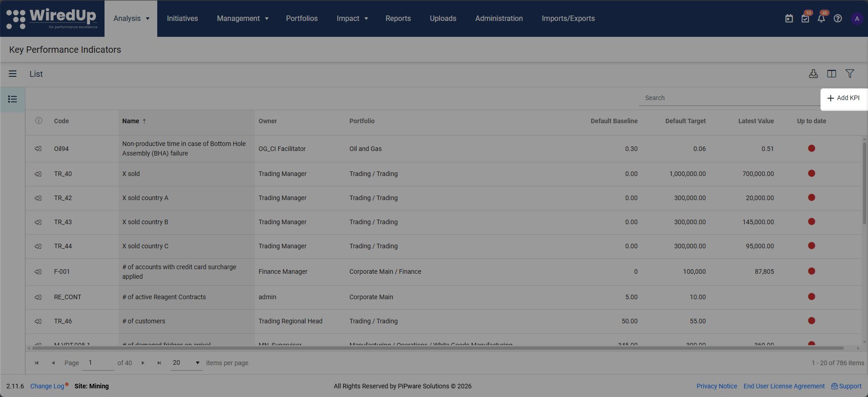Viewport: 868px width, 397px height.
Task: Open row icon for TR_46
Action: [38, 321]
